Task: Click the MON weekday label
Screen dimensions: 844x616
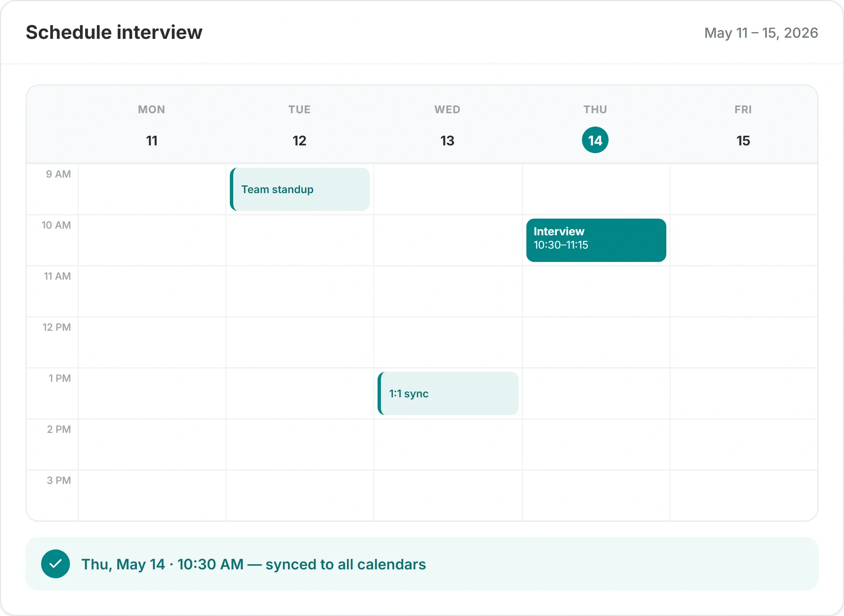Action: point(151,110)
